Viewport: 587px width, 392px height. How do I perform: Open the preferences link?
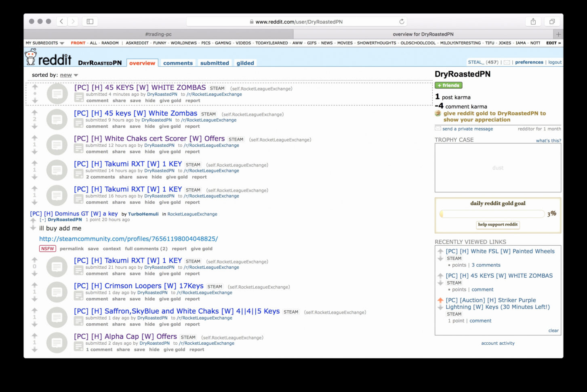pyautogui.click(x=529, y=62)
